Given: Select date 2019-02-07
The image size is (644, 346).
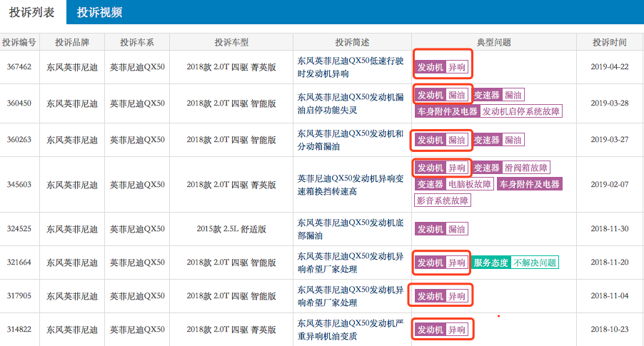Looking at the screenshot, I should tap(610, 185).
